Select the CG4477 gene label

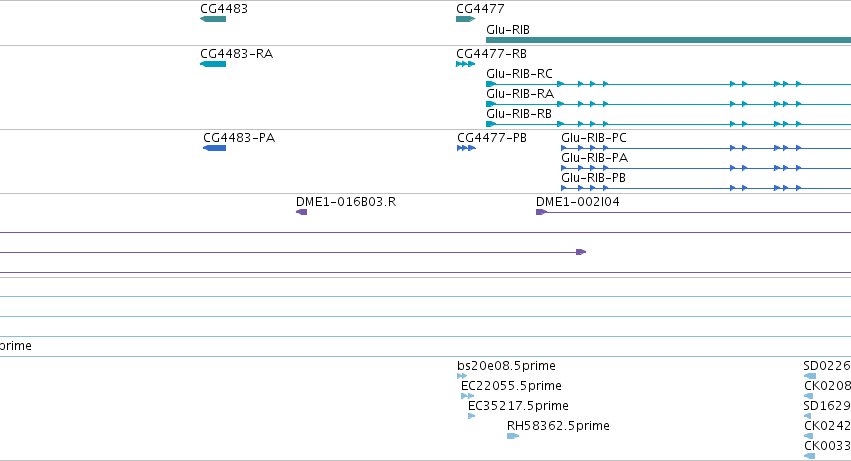pyautogui.click(x=480, y=9)
